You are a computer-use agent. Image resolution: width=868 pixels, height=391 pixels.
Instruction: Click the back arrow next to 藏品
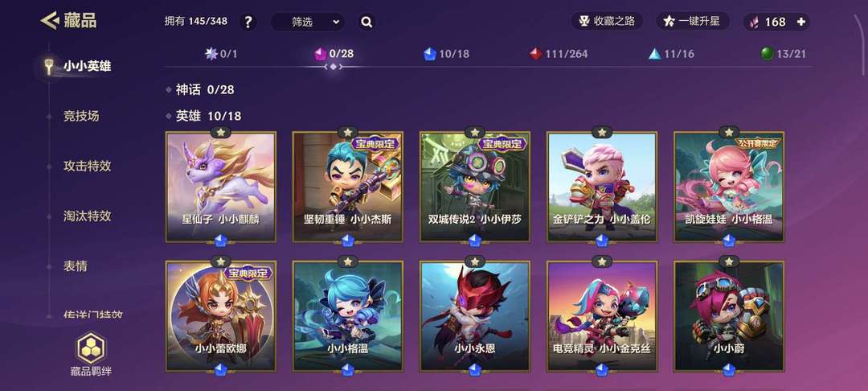tap(49, 21)
